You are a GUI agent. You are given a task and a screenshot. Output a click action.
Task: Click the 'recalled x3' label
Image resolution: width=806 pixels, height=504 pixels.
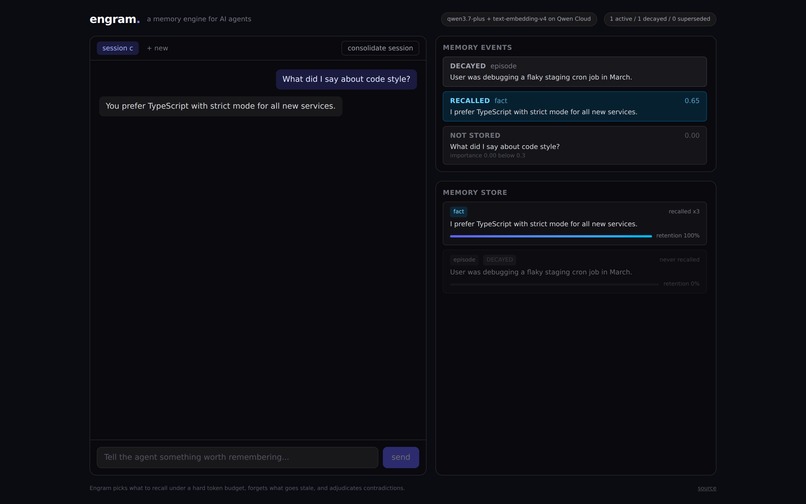pyautogui.click(x=684, y=211)
